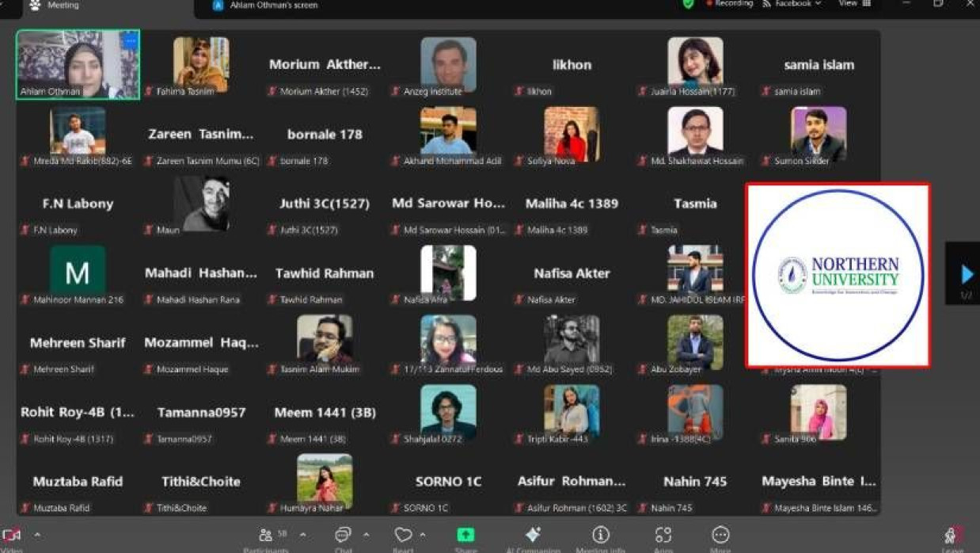
Task: Toggle the Video camera on
Action: coord(12,536)
